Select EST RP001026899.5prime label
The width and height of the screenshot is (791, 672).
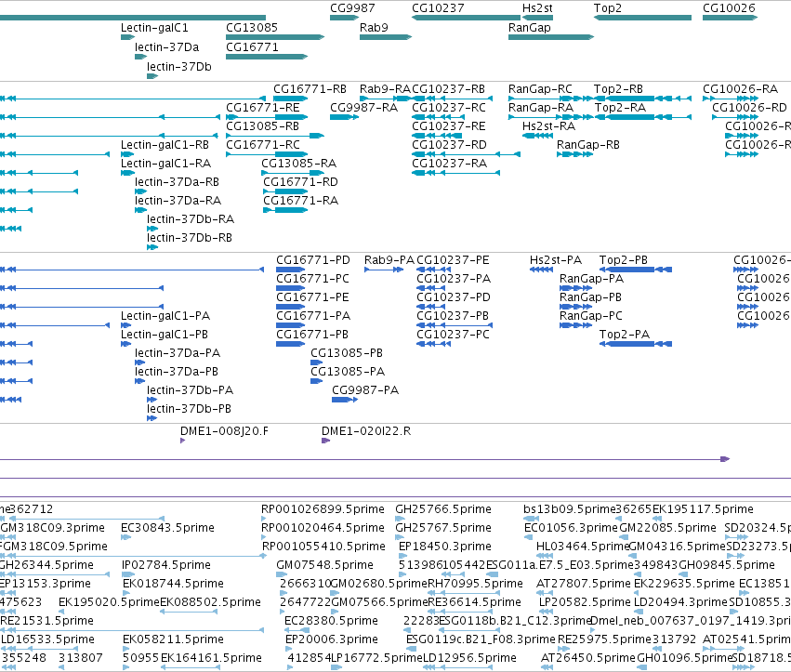click(323, 509)
